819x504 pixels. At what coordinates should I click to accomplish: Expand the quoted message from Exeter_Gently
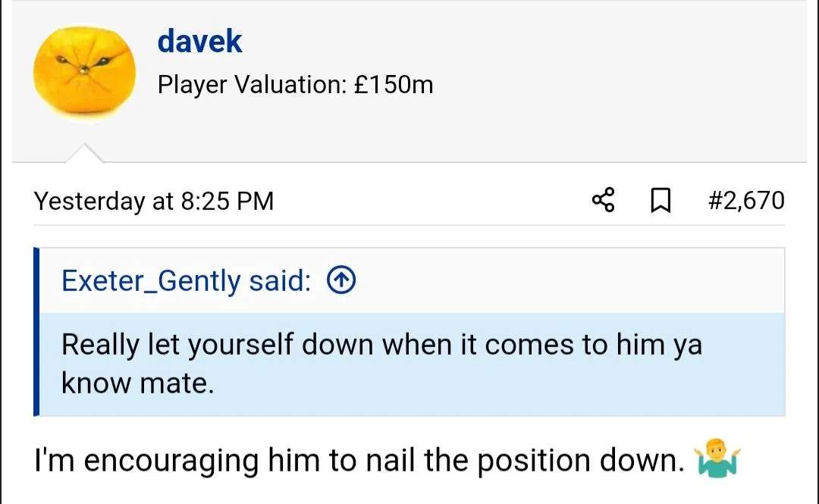tap(409, 364)
